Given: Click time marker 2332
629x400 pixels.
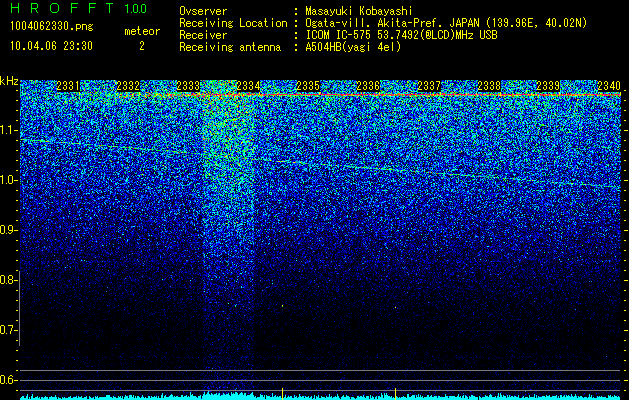Looking at the screenshot, I should tap(128, 86).
